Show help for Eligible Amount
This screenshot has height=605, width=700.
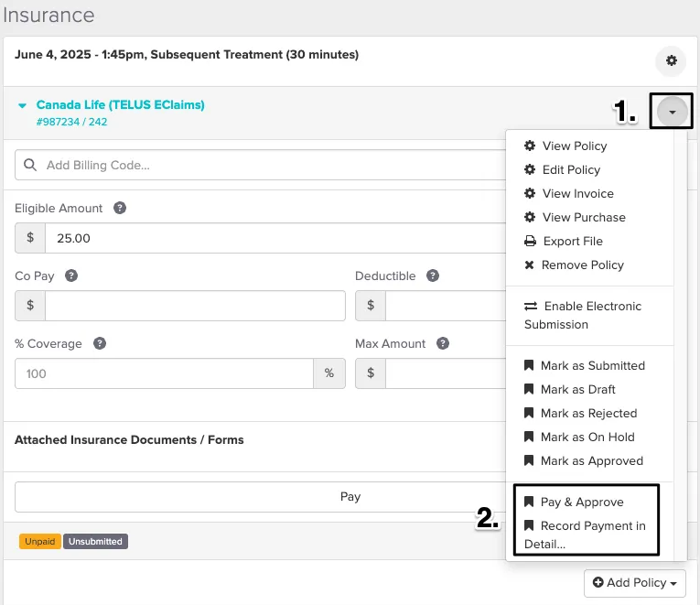point(120,208)
